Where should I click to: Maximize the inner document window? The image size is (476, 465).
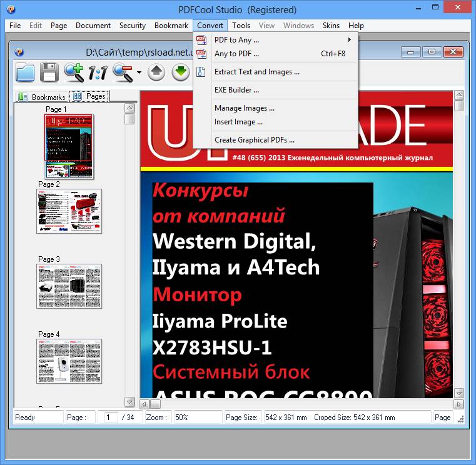click(x=432, y=52)
